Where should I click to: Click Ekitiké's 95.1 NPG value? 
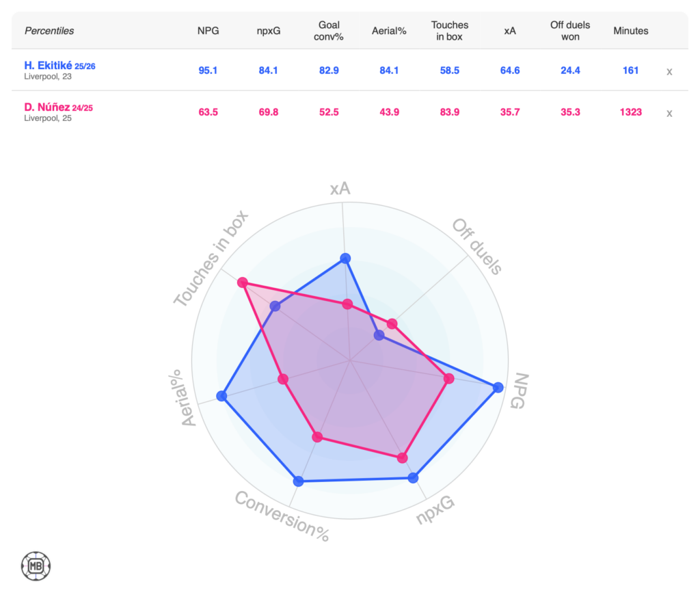click(x=207, y=70)
